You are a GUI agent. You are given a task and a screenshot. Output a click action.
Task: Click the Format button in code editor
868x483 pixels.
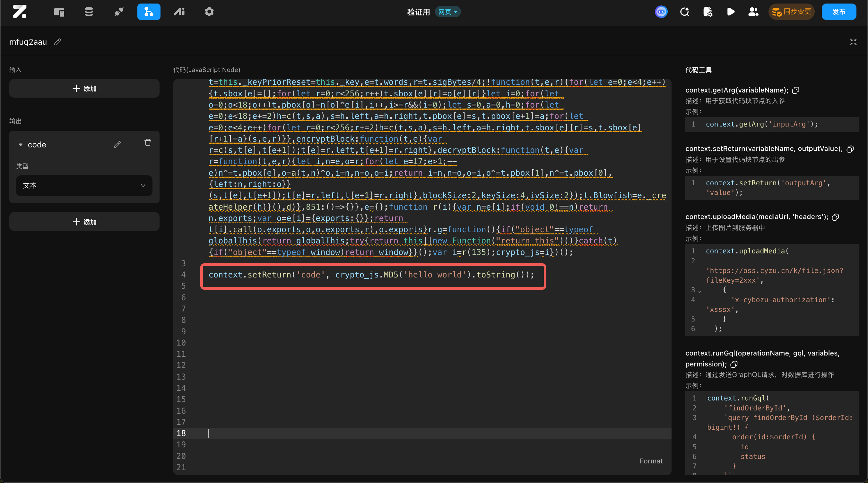[x=651, y=461]
